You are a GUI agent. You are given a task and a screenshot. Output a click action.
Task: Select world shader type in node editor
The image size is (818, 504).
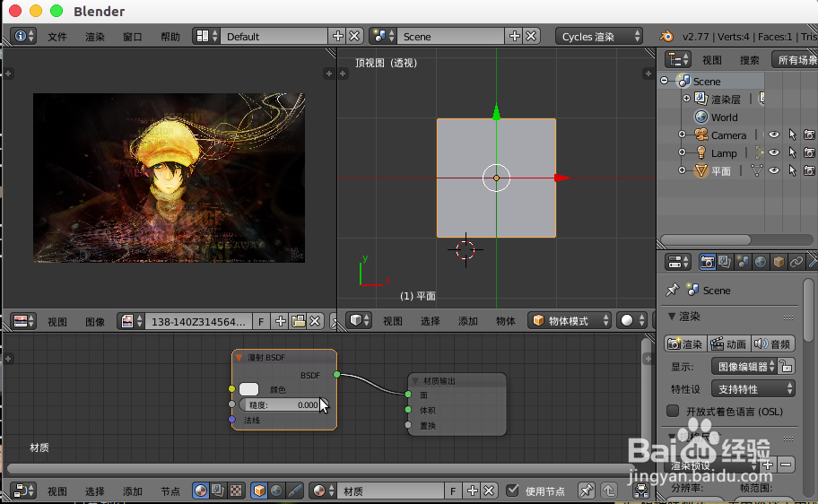click(276, 491)
